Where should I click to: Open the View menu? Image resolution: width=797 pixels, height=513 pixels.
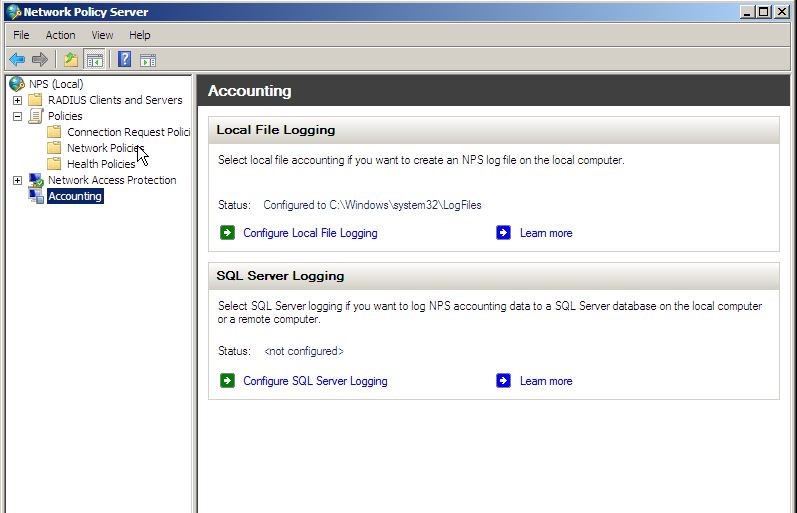click(102, 35)
